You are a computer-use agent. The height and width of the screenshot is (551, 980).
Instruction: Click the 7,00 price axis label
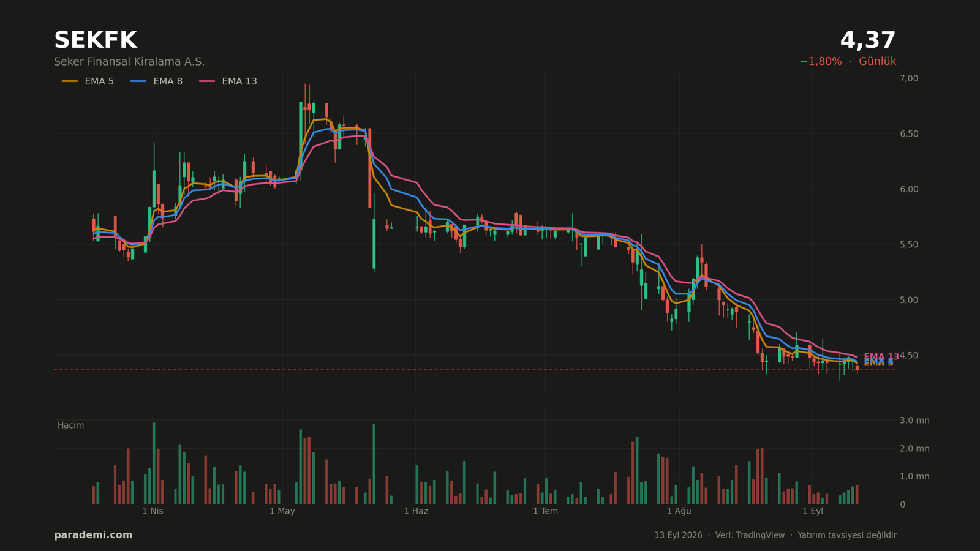tap(909, 78)
